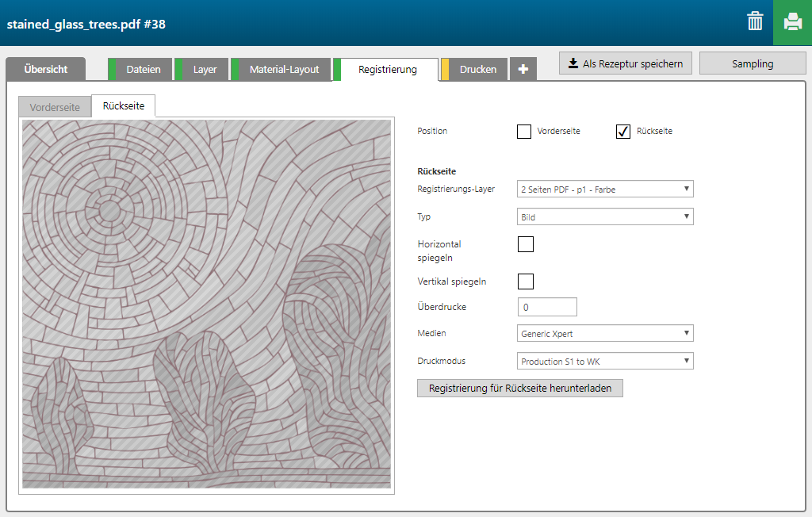Switch to the Übersicht tab

point(46,70)
